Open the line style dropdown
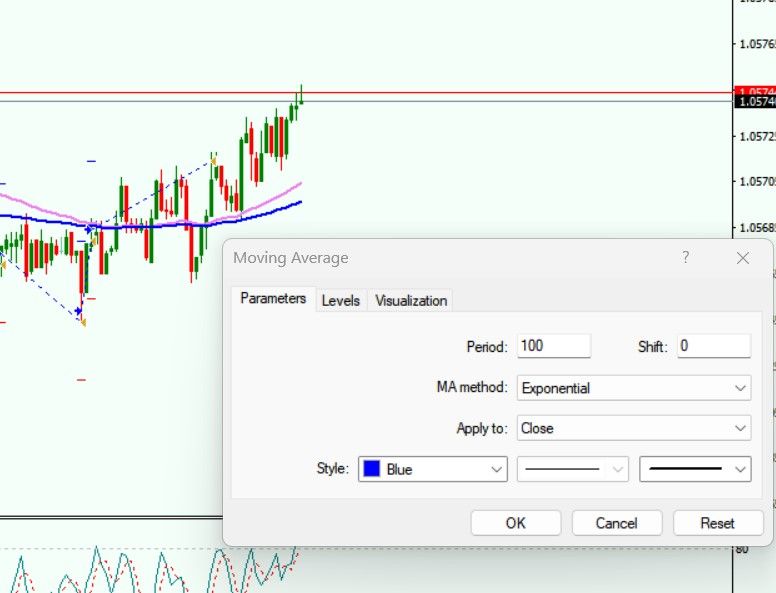 click(573, 469)
